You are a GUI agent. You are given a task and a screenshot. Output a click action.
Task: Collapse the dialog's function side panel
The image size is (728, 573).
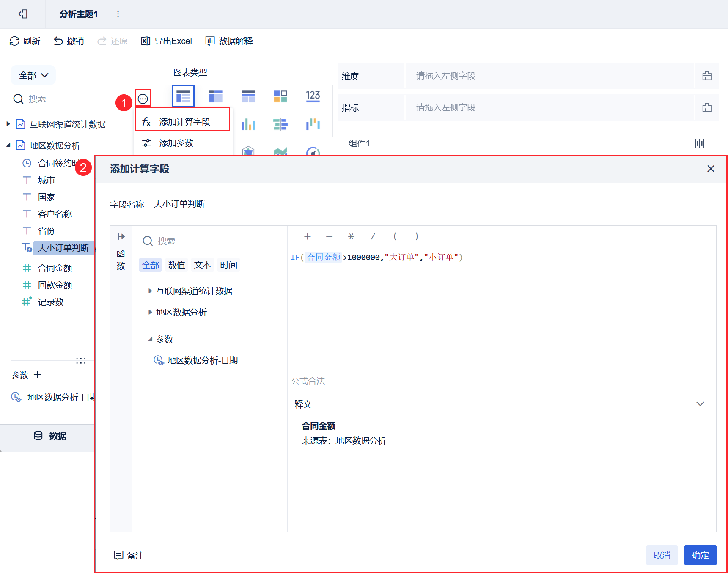(x=121, y=236)
